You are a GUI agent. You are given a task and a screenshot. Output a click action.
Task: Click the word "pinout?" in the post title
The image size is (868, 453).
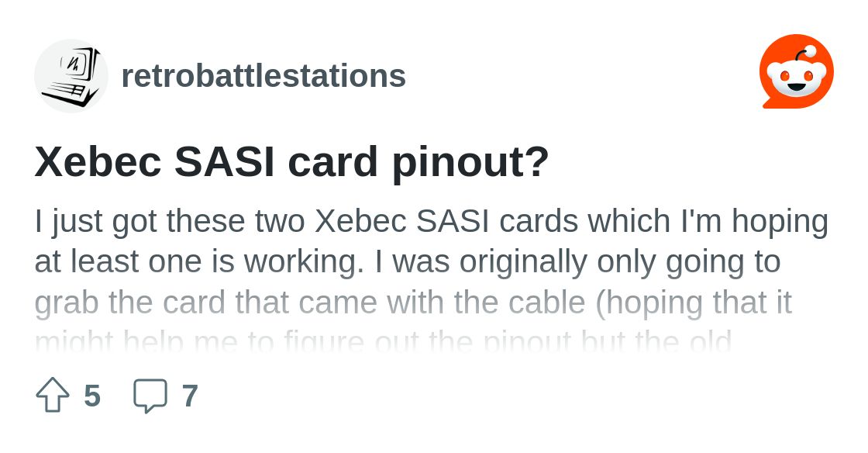(470, 161)
